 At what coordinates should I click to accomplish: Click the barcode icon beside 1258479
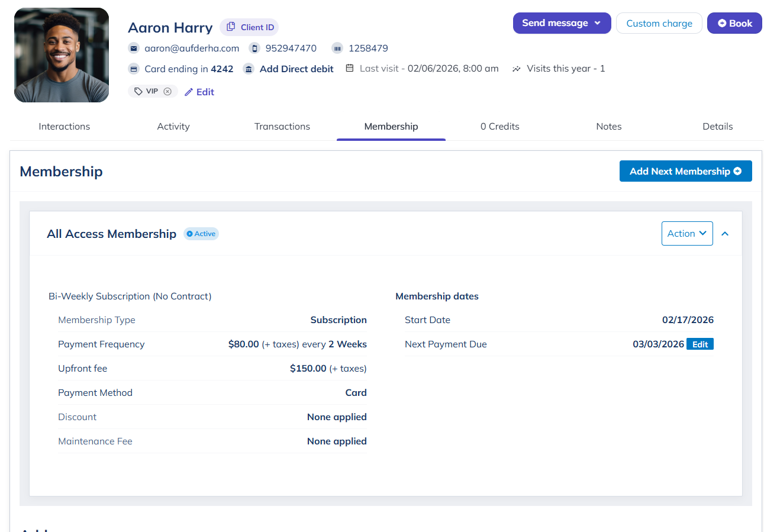point(337,49)
